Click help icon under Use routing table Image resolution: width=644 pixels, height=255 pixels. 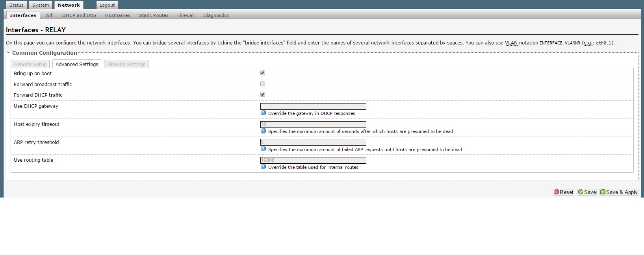(x=263, y=167)
